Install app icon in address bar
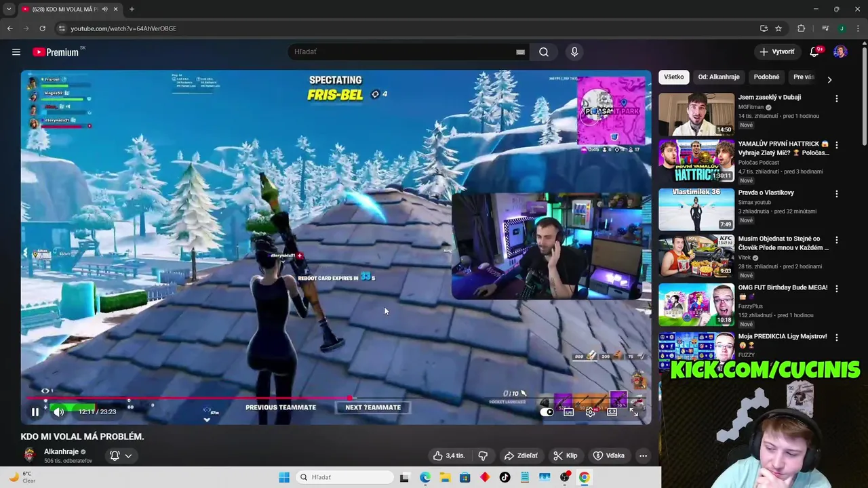The height and width of the screenshot is (488, 868). pos(764,28)
